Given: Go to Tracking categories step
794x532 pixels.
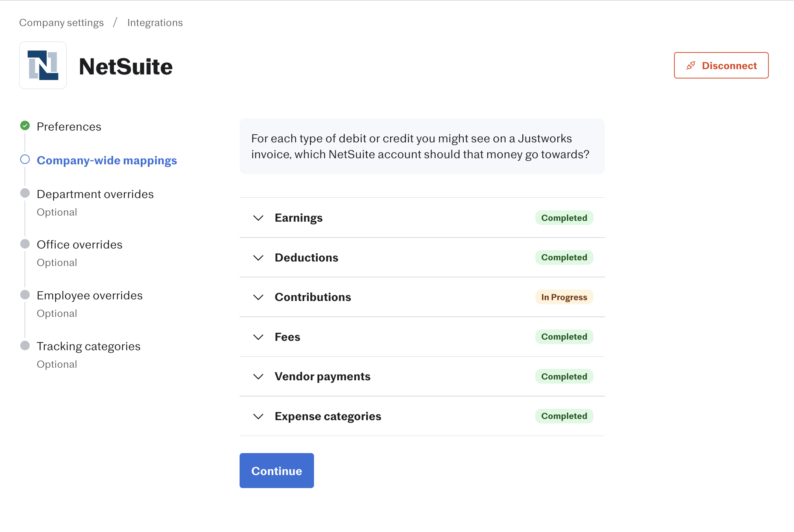Looking at the screenshot, I should [x=88, y=346].
